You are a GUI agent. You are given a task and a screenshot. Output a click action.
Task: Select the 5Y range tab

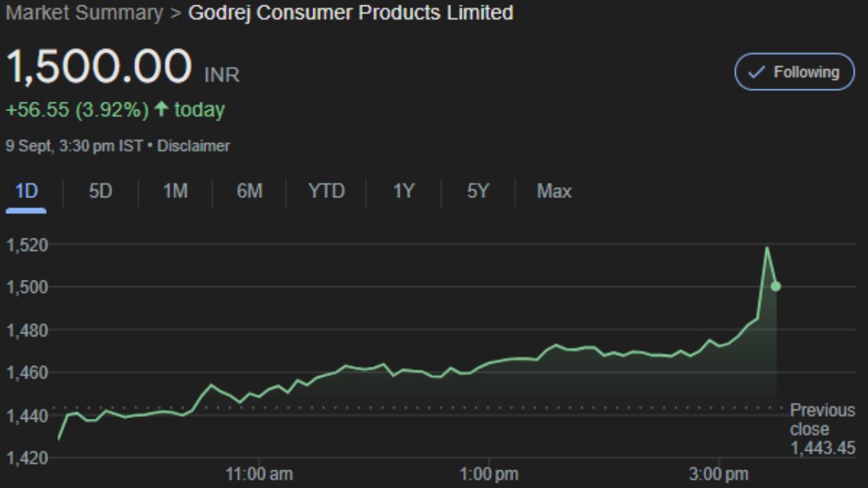pyautogui.click(x=478, y=192)
